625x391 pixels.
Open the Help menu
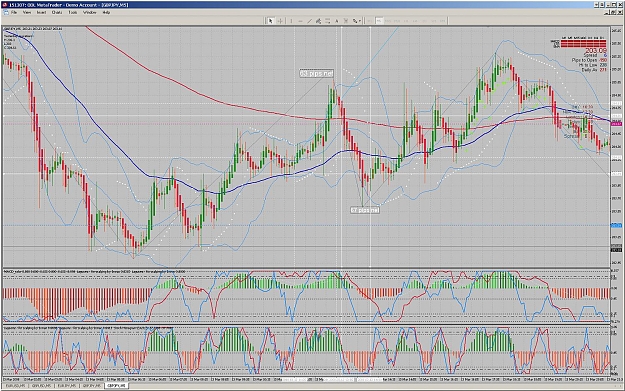[106, 12]
